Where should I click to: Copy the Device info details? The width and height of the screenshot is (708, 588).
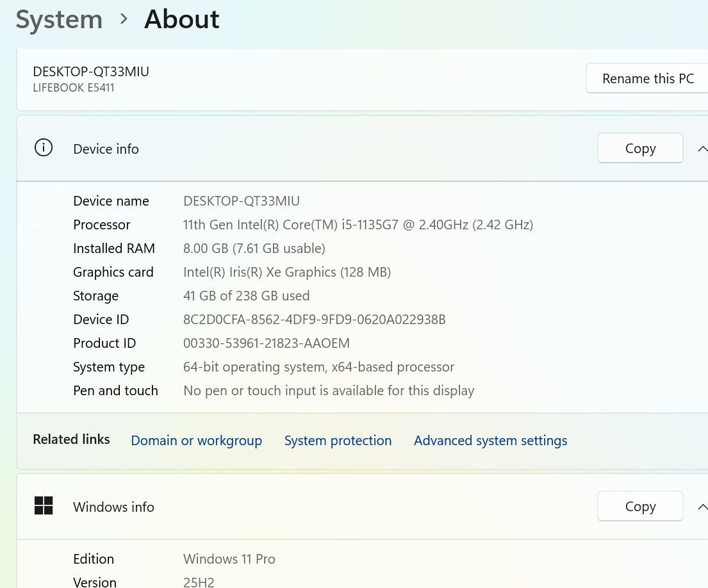coord(640,148)
